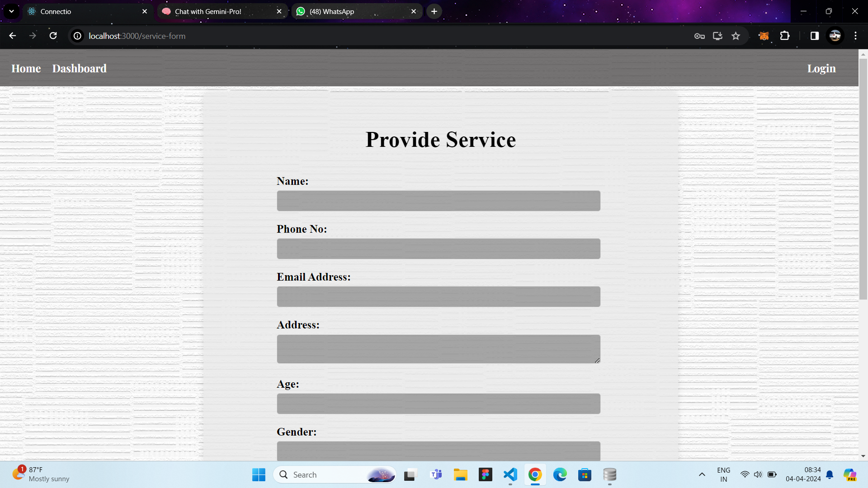Focus the Email Address input field
The height and width of the screenshot is (488, 868).
pos(438,296)
